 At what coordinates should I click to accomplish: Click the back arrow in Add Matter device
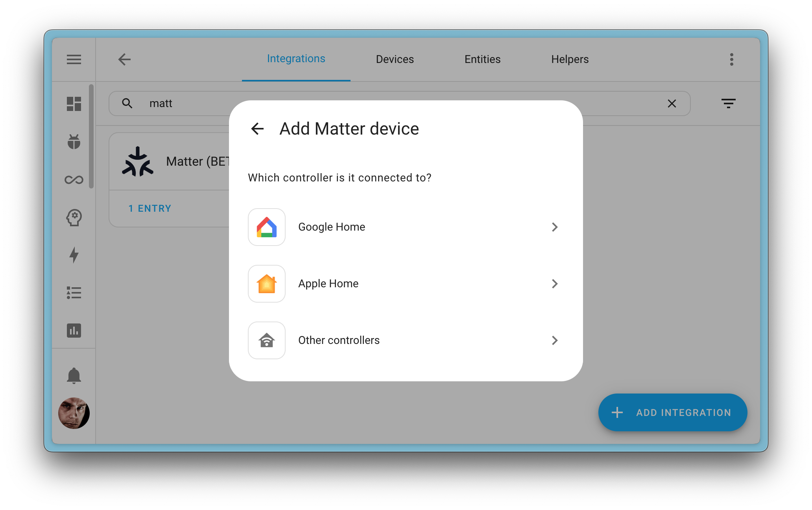click(x=257, y=129)
